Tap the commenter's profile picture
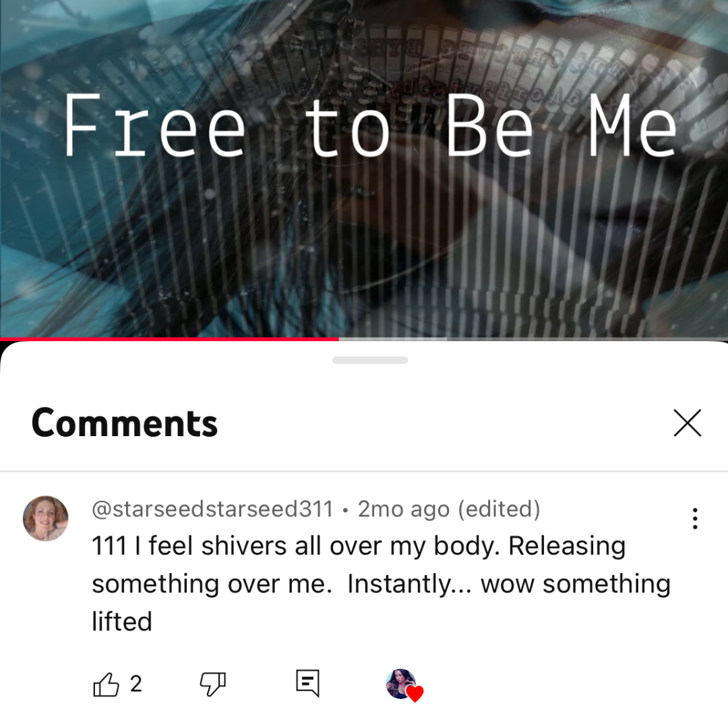728x728 pixels. (x=46, y=518)
